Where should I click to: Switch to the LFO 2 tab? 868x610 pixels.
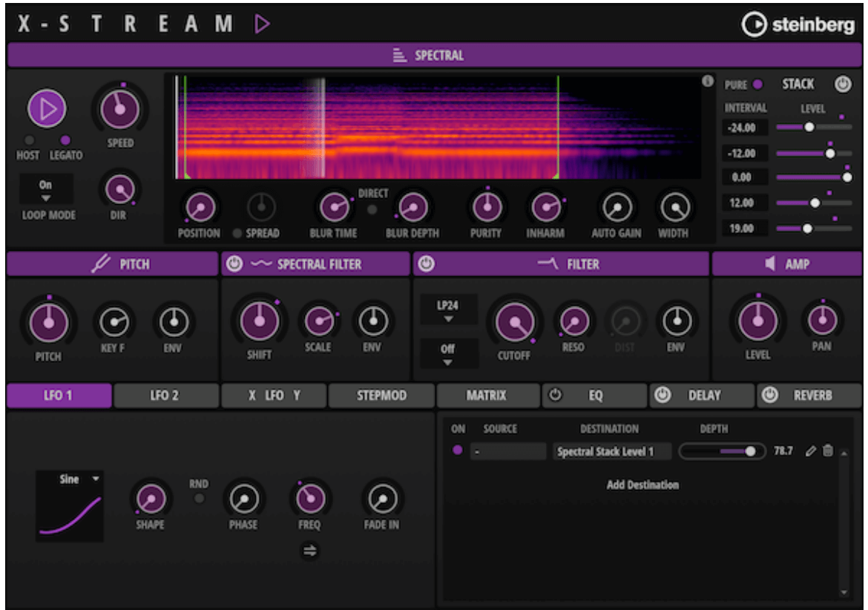tap(166, 396)
